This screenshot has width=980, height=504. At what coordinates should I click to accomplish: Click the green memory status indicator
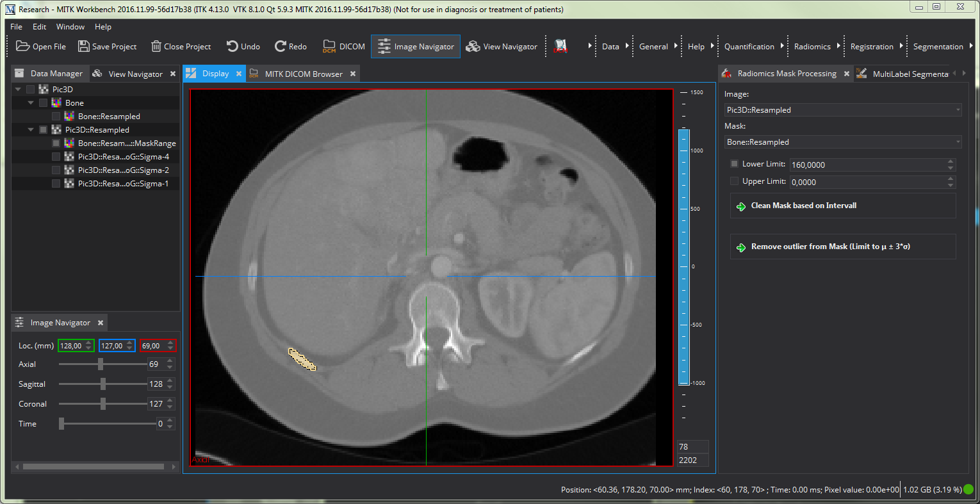[x=968, y=489]
